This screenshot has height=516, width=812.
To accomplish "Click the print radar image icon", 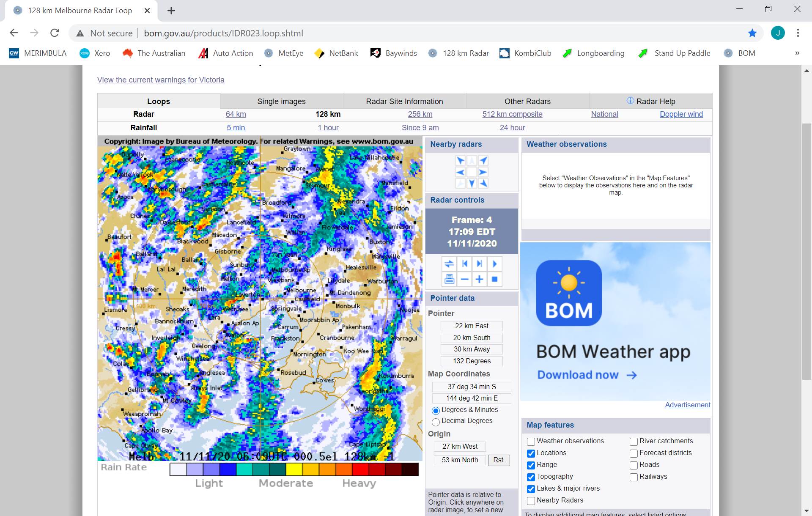I will [449, 279].
